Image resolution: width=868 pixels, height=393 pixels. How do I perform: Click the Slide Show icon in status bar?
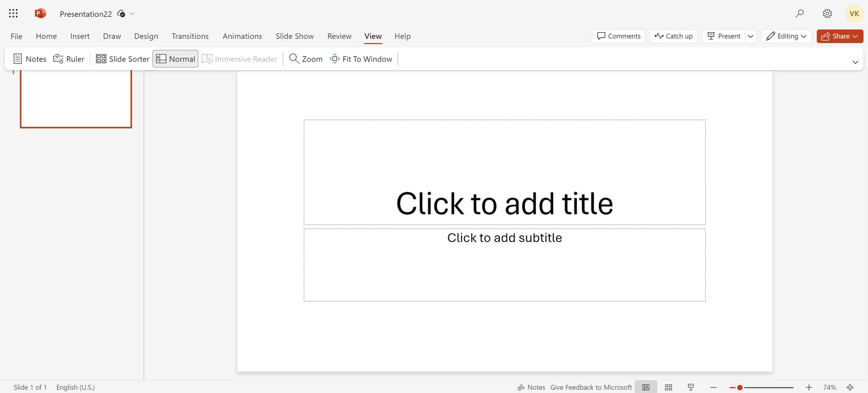click(690, 387)
